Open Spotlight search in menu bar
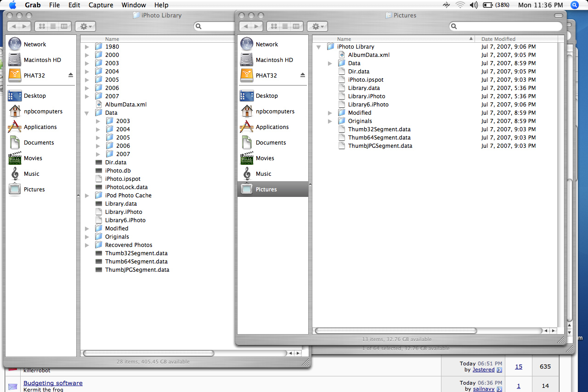588x392 pixels. tap(574, 5)
